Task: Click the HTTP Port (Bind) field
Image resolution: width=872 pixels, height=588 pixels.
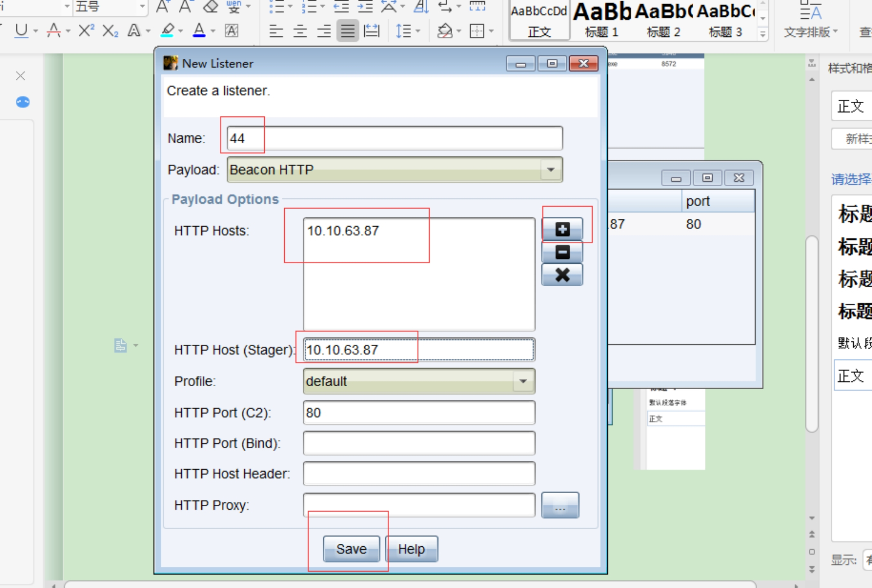Action: (x=419, y=443)
